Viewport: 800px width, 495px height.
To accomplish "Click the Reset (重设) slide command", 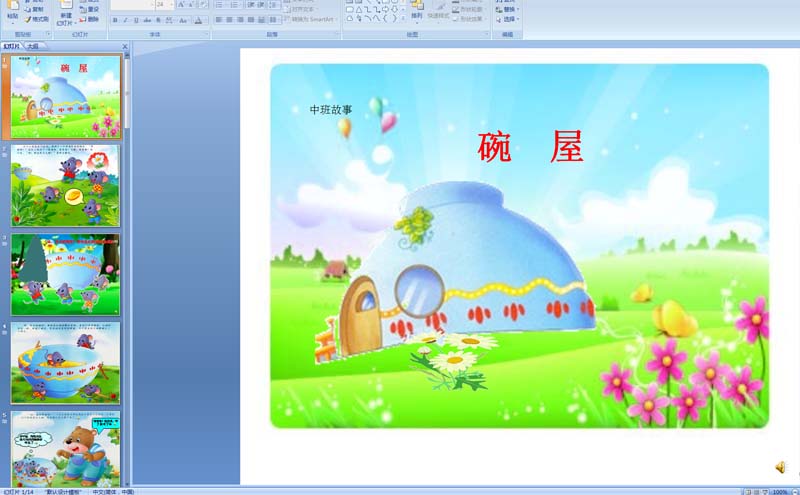I will [89, 9].
